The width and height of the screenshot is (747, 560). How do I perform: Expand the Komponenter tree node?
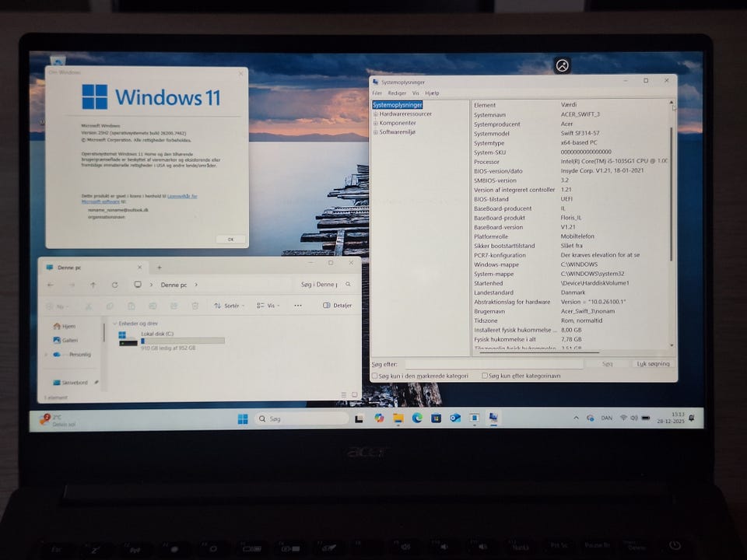pyautogui.click(x=375, y=124)
